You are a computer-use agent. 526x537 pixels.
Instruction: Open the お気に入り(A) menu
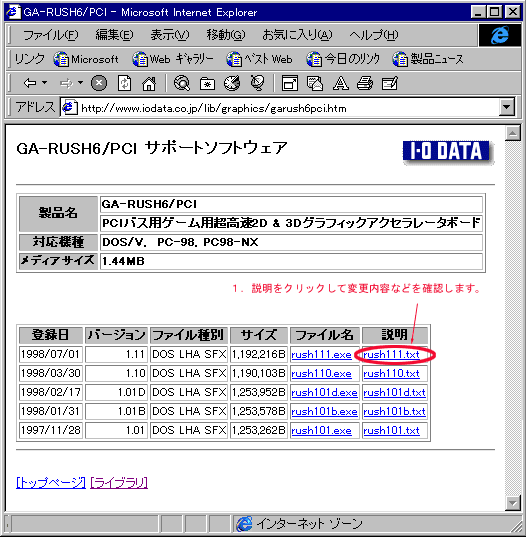pyautogui.click(x=297, y=35)
